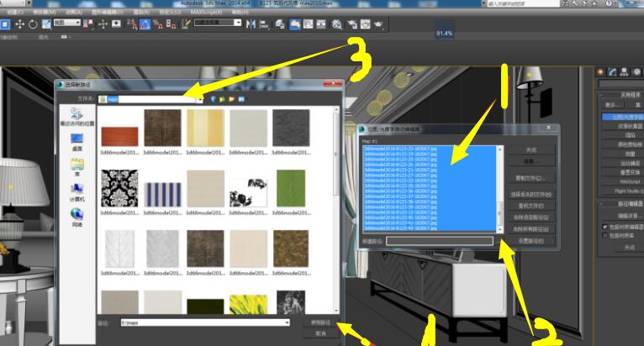Open the Desktop shortcut in dialog sidebar

77,143
